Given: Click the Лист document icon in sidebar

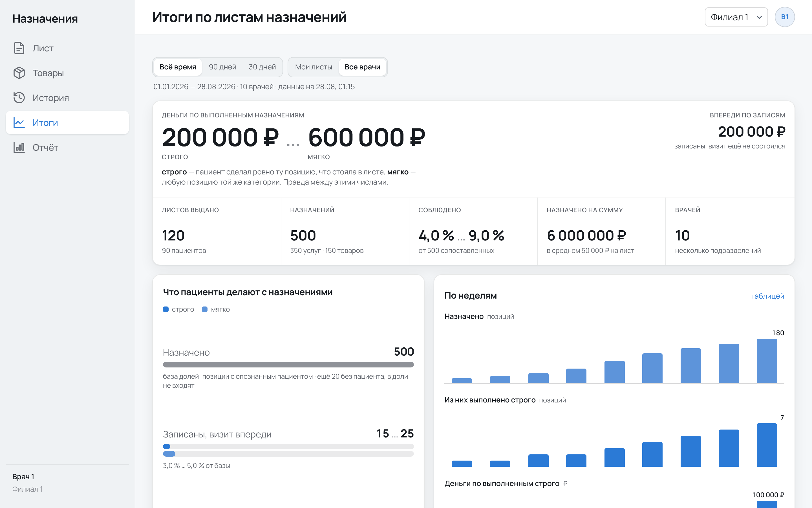Looking at the screenshot, I should [x=19, y=48].
